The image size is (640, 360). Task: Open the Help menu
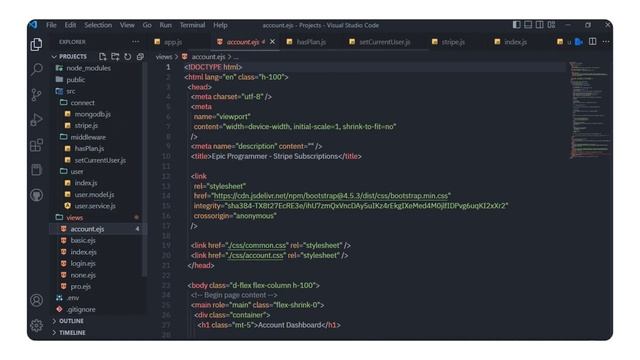[x=220, y=25]
